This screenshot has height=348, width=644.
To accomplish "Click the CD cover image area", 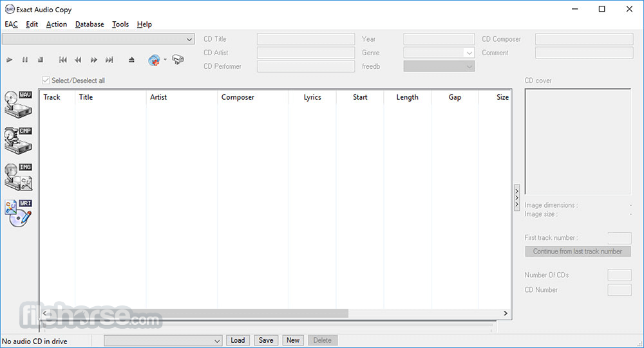I will [578, 141].
